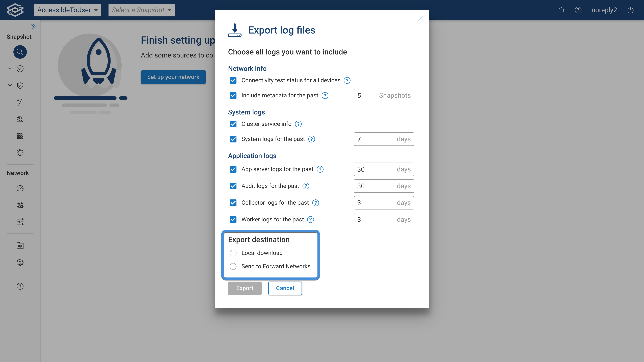Open the Select a Snapshot dropdown
The height and width of the screenshot is (362, 644).
coord(142,10)
